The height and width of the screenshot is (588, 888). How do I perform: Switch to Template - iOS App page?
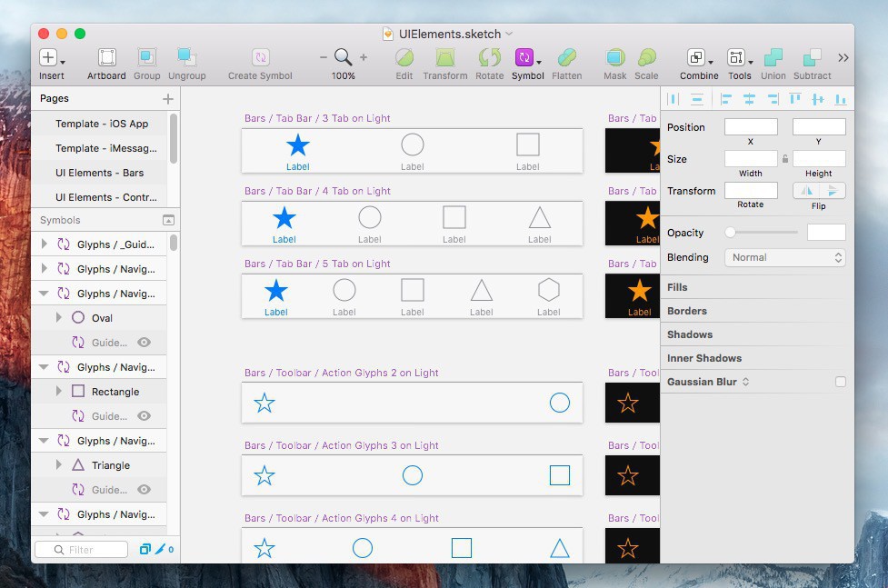click(x=101, y=124)
